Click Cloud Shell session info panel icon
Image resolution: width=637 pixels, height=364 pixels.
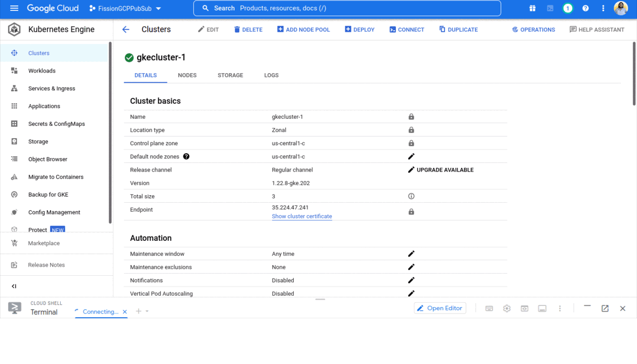[542, 309]
